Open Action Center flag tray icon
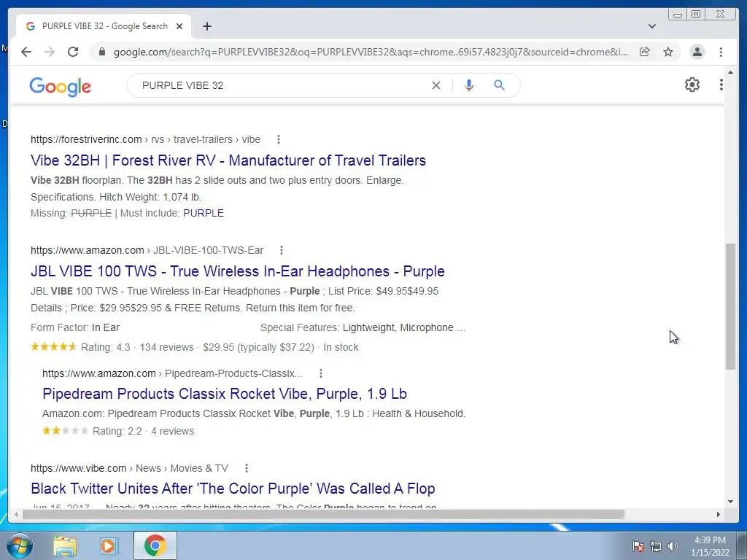The image size is (747, 560). click(x=638, y=546)
